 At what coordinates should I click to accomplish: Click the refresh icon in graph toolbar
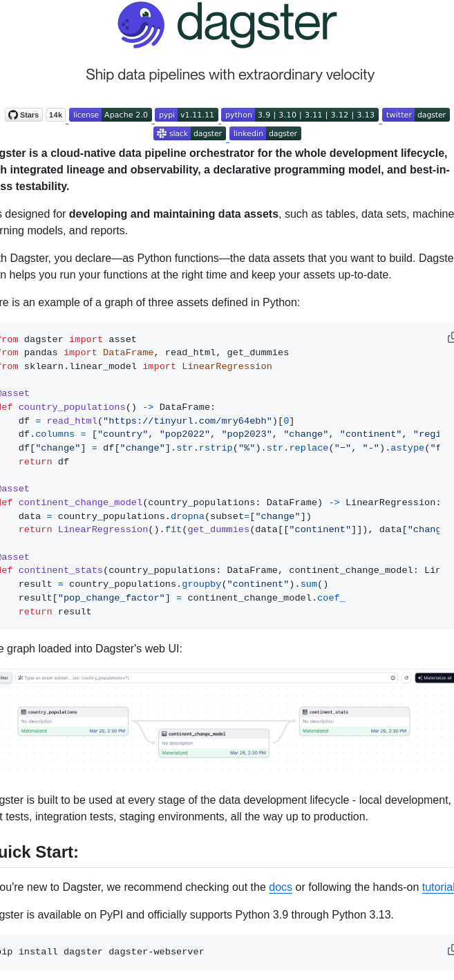[406, 678]
